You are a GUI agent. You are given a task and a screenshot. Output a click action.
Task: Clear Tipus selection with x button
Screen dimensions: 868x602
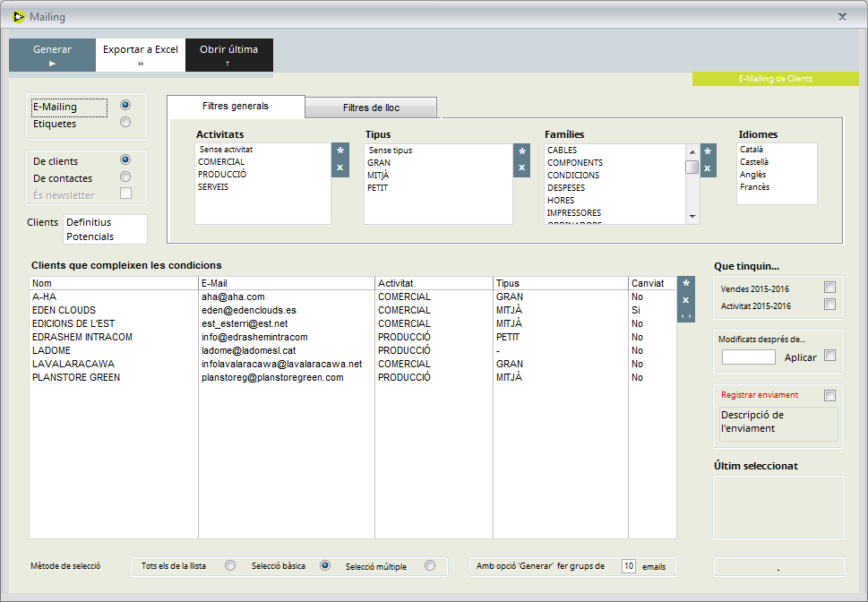point(522,168)
